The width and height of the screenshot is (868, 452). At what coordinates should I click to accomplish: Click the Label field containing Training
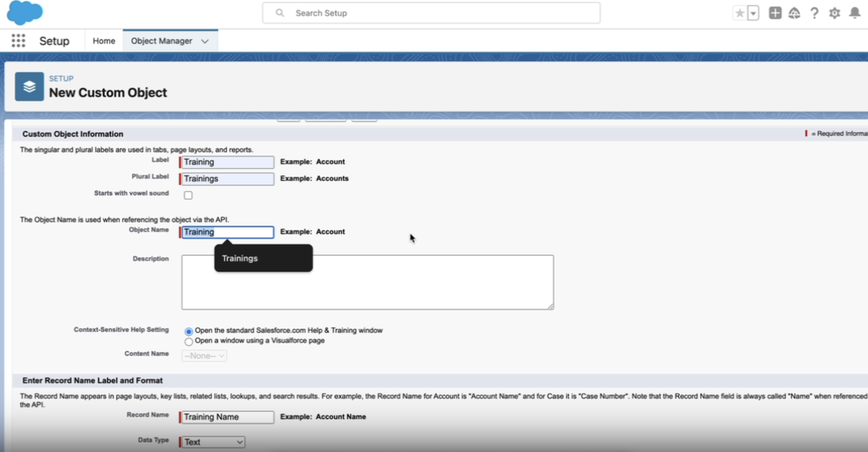(x=228, y=162)
